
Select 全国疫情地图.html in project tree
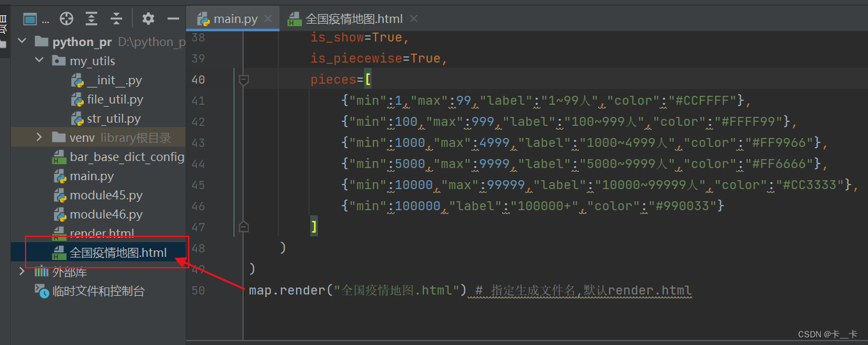pyautogui.click(x=118, y=252)
